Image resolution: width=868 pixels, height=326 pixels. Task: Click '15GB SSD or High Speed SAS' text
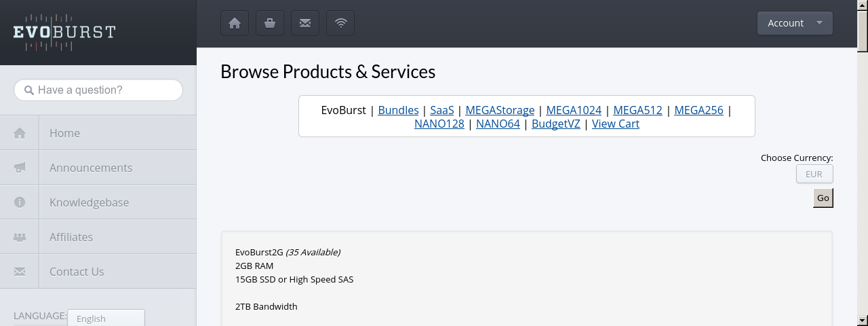[x=294, y=279]
